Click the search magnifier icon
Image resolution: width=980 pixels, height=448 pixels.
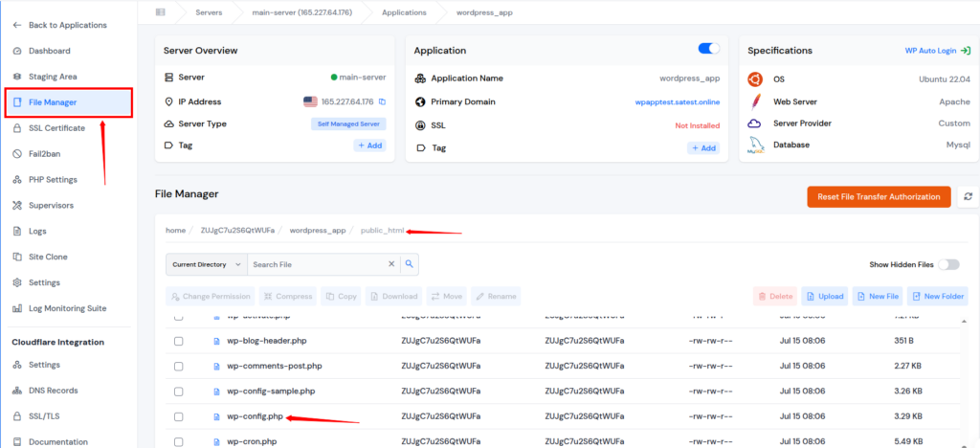coord(410,264)
